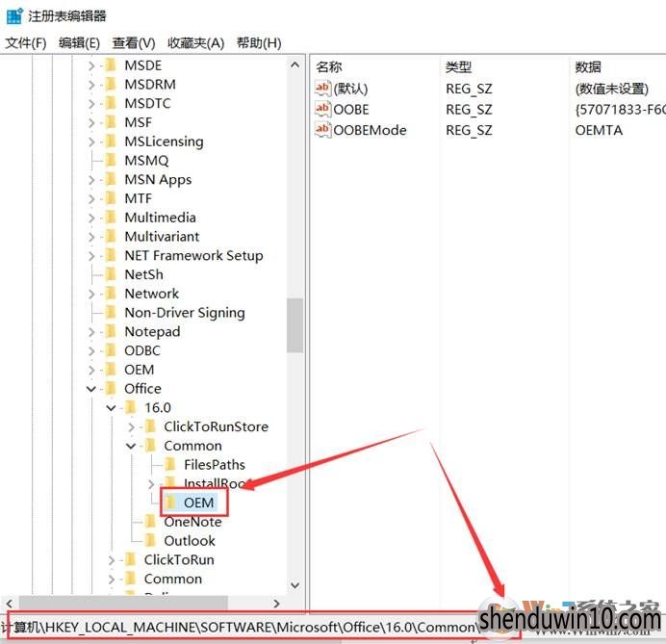Click tree horizontal scrollbar left arrow

pos(10,604)
